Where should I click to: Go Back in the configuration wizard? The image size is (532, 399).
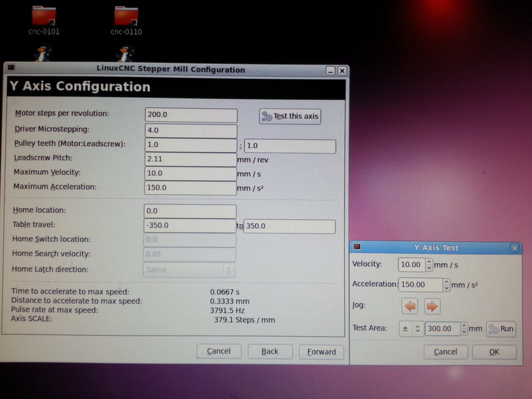[x=270, y=351]
